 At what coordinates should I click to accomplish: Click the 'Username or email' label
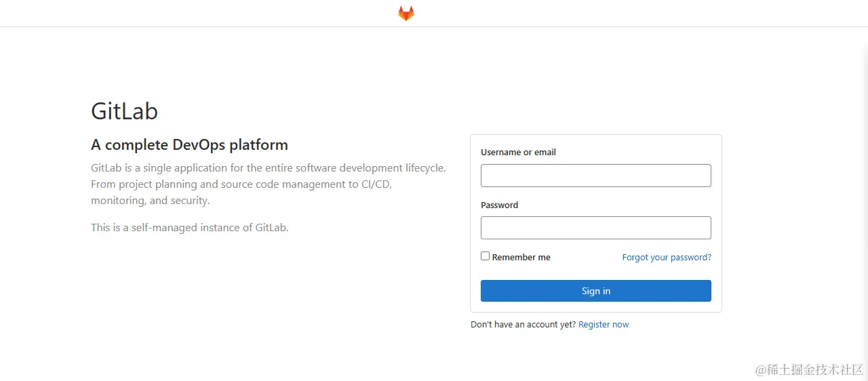click(x=518, y=153)
